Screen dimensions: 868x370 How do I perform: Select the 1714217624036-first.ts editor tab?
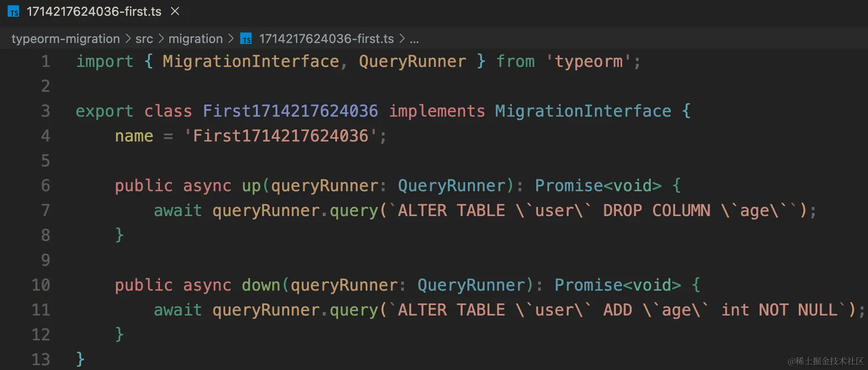(x=94, y=11)
